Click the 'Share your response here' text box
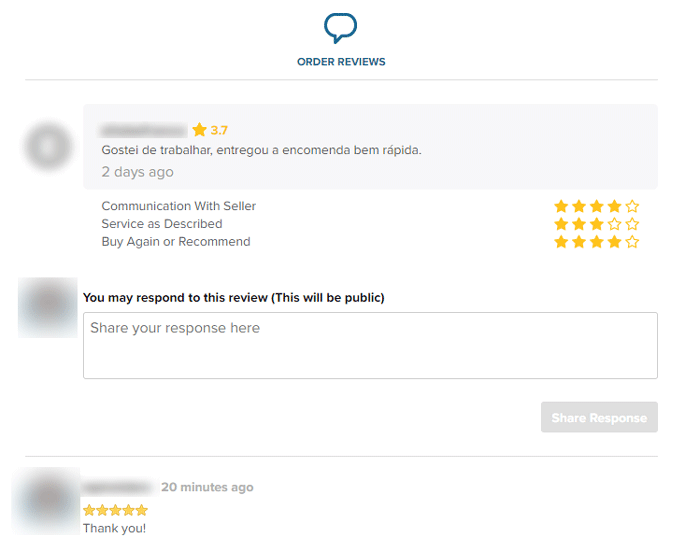 tap(370, 345)
